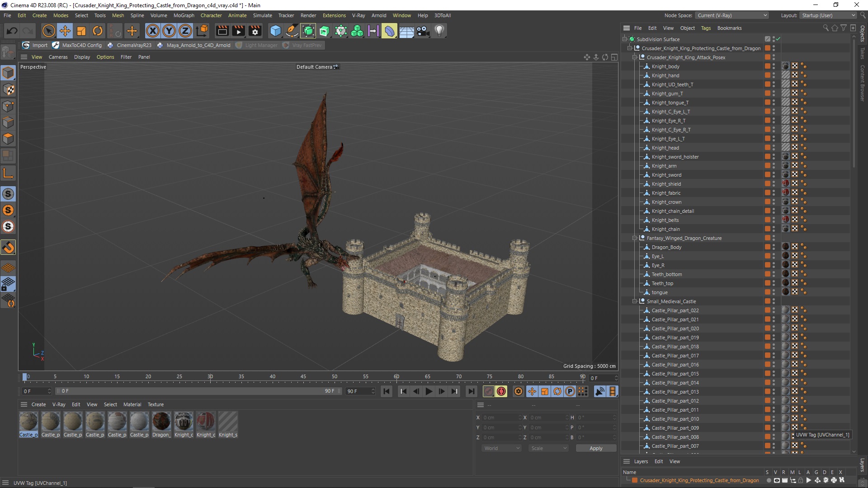Collapse the Subdivision Surface tree node
This screenshot has height=488, width=868.
625,39
